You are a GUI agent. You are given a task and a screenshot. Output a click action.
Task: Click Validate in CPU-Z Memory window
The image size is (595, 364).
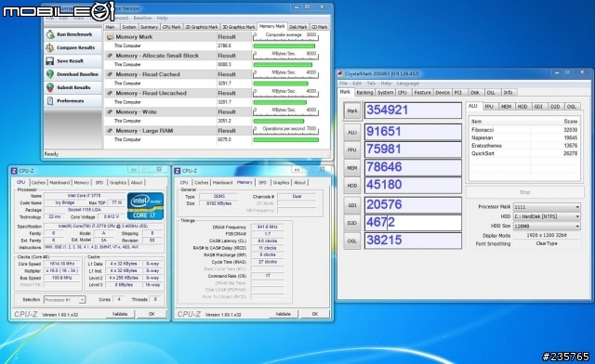[283, 314]
